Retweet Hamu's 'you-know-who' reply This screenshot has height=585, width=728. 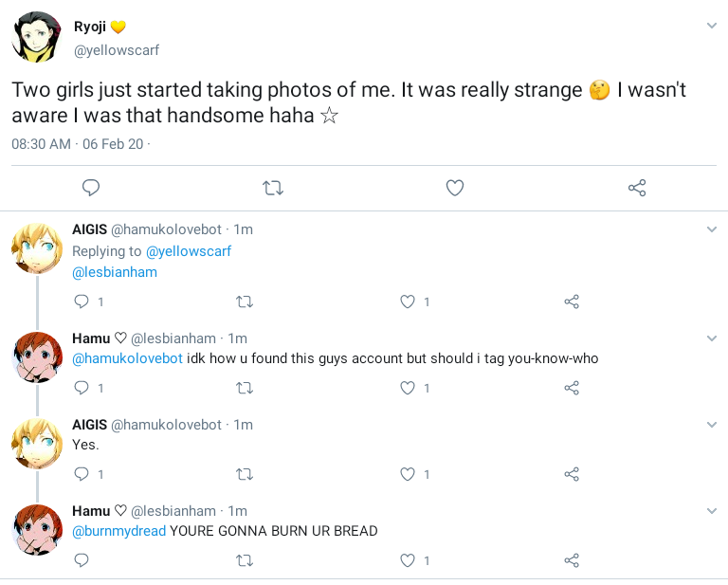tap(244, 388)
